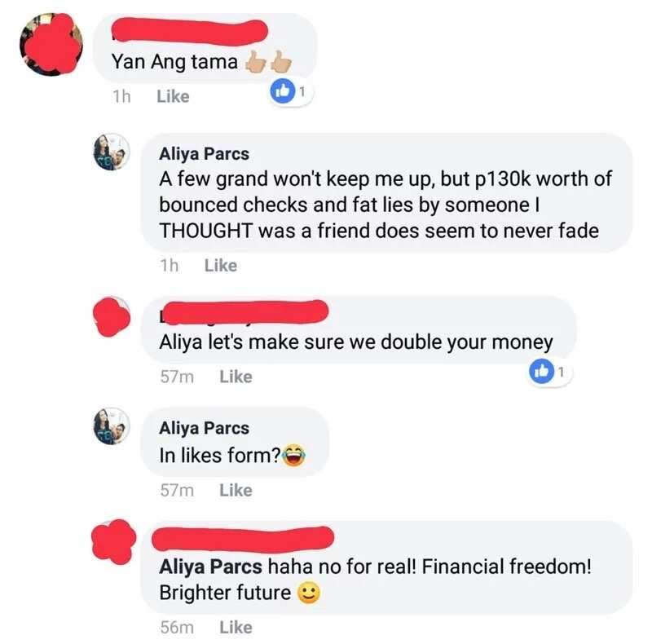Like the 'let's make sure we double your money' comment
Image resolution: width=652 pixels, height=644 pixels.
[236, 377]
